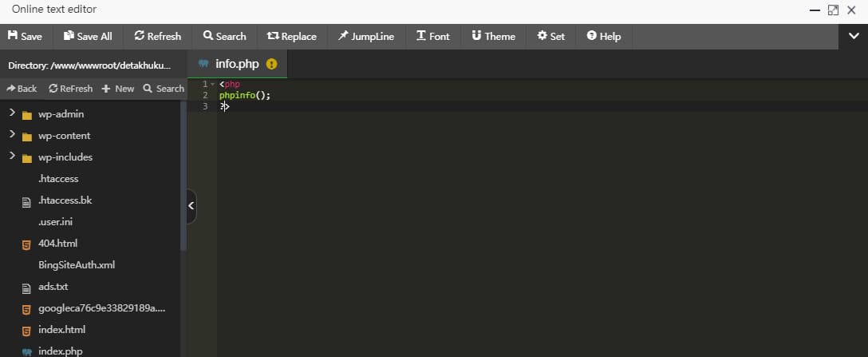This screenshot has height=357, width=868.
Task: Refresh the editor using toolbar Refresh
Action: click(x=158, y=36)
